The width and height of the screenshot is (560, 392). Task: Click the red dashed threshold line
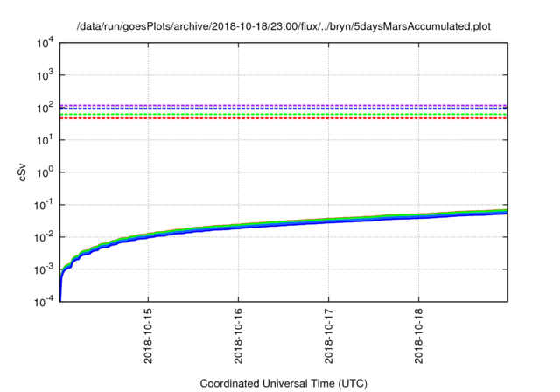click(x=283, y=118)
